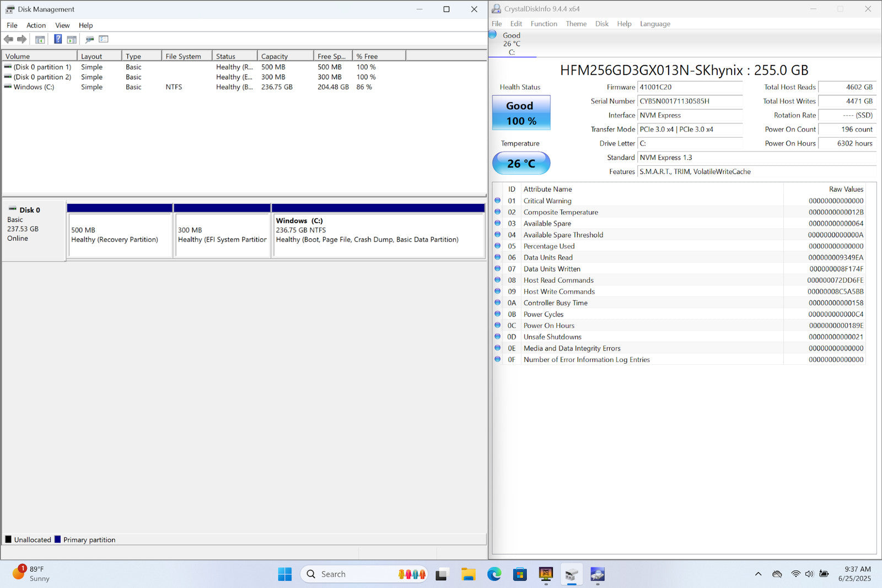Open File Explorer from the taskbar
Screen dimensions: 882x588
click(468, 574)
